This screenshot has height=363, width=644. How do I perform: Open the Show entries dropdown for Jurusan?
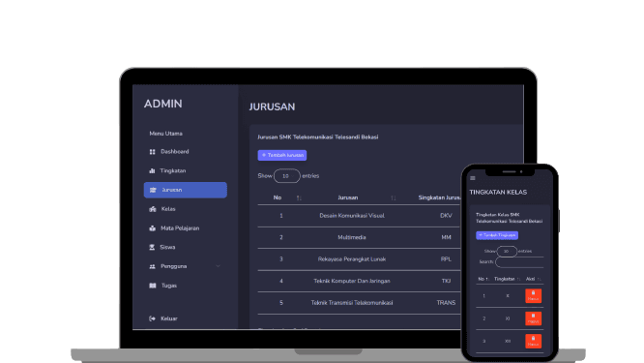point(286,176)
